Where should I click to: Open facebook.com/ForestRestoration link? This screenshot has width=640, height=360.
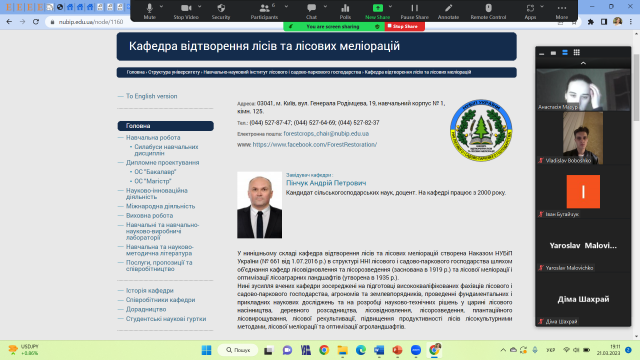point(315,144)
